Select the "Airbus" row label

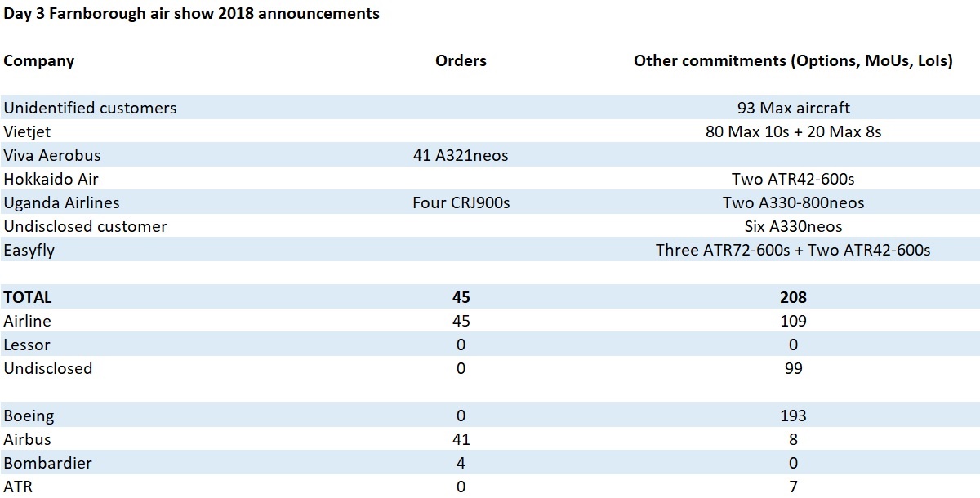pos(27,439)
